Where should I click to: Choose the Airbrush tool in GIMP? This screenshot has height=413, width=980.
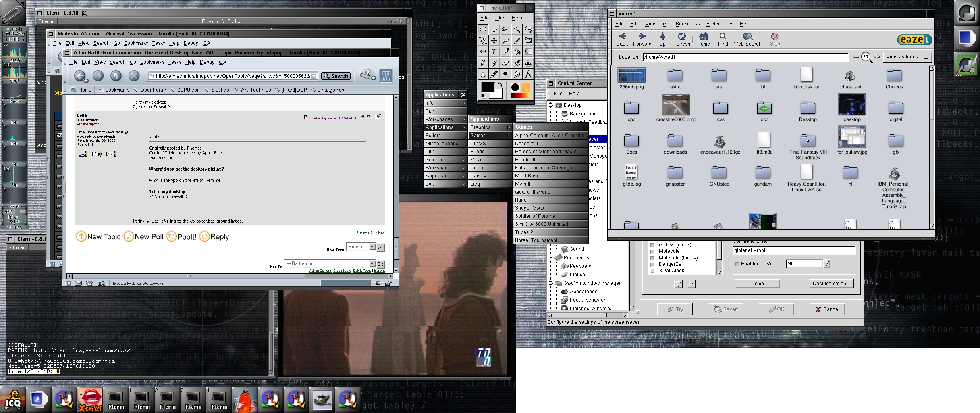tap(517, 63)
